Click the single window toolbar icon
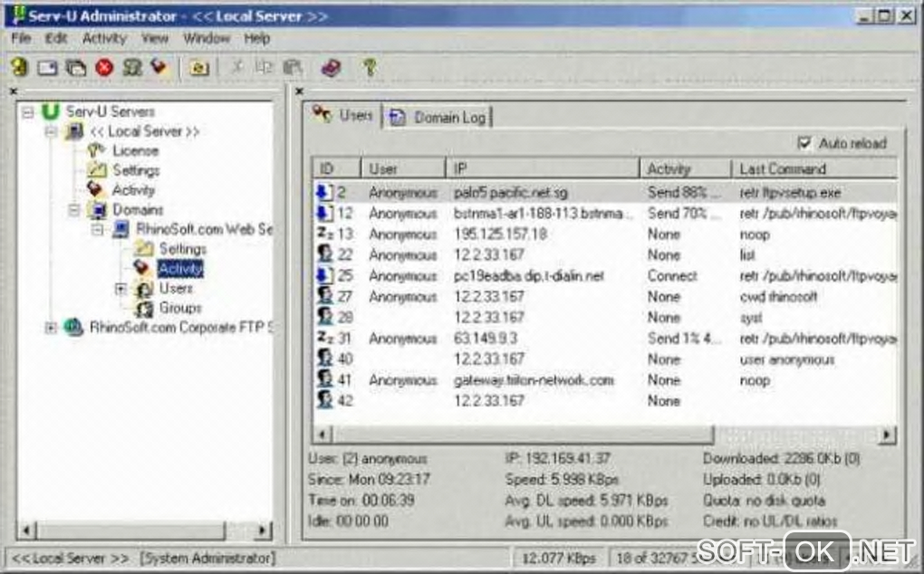 (48, 68)
